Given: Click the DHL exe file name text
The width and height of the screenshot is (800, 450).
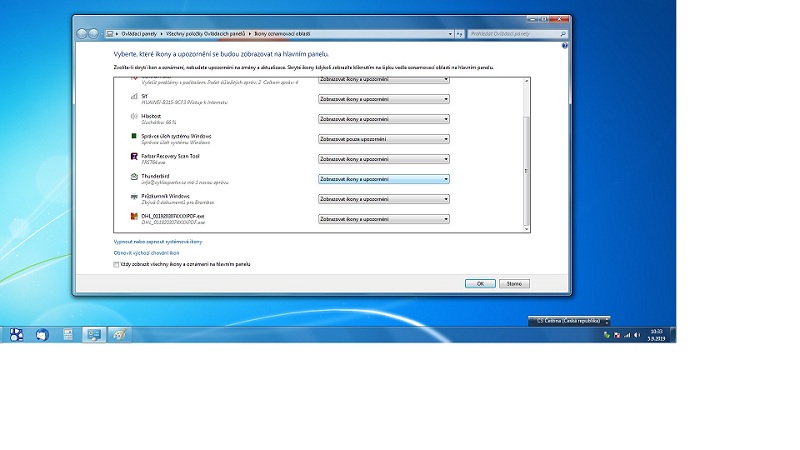Looking at the screenshot, I should pyautogui.click(x=172, y=216).
